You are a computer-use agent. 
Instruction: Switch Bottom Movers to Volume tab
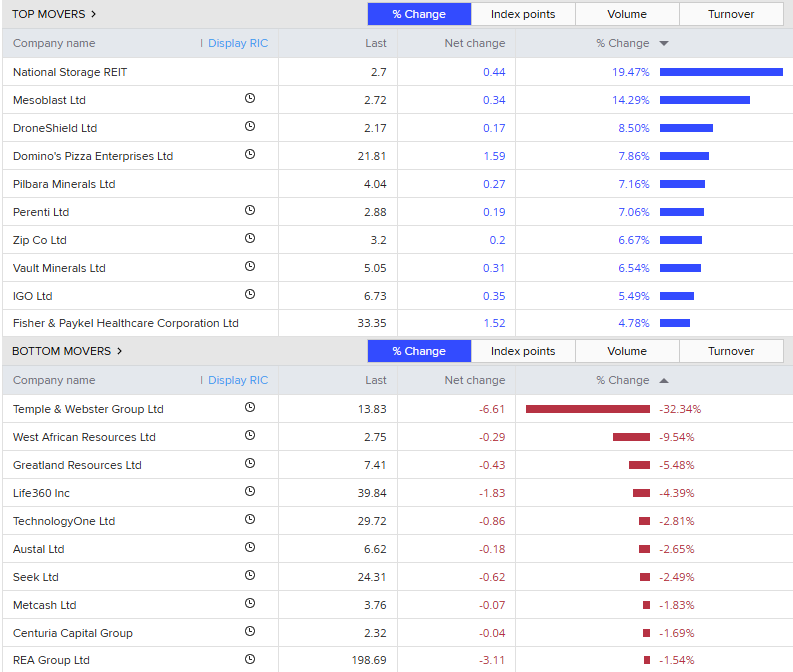pyautogui.click(x=627, y=351)
